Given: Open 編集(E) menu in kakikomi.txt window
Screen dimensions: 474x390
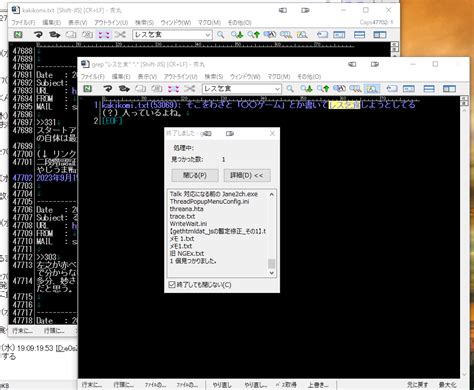Looking at the screenshot, I should pyautogui.click(x=51, y=22).
